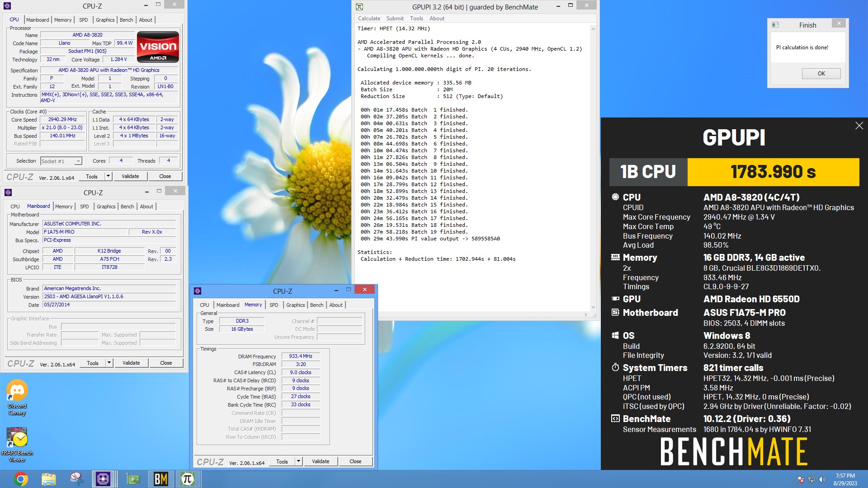Click the flag notification icon in tray
Screen dimensions: 868x488
[801, 479]
